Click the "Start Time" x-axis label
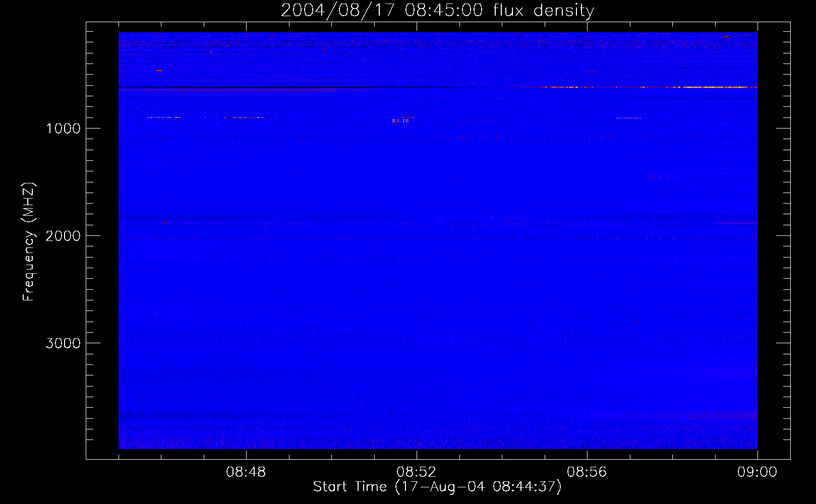Viewport: 816px width, 504px height. [x=437, y=487]
